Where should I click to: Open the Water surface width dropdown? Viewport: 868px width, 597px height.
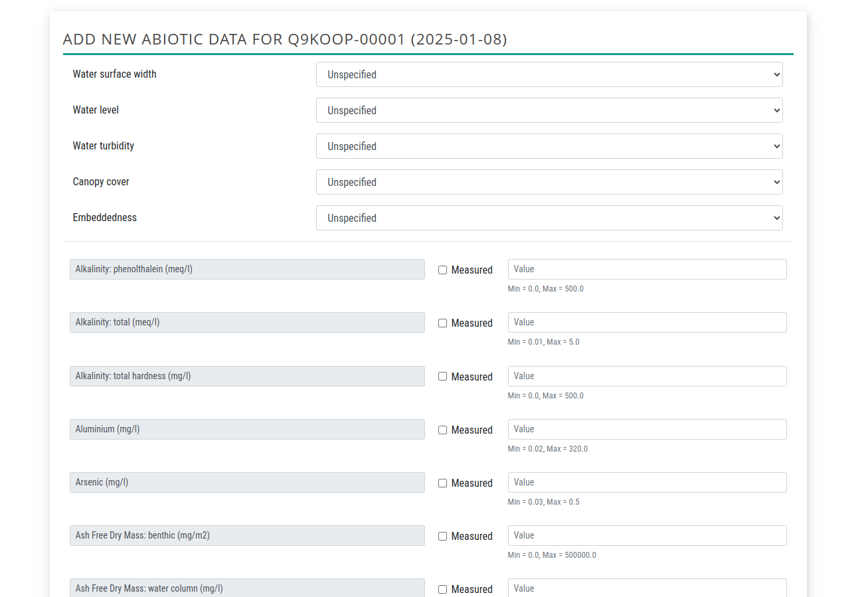(549, 74)
